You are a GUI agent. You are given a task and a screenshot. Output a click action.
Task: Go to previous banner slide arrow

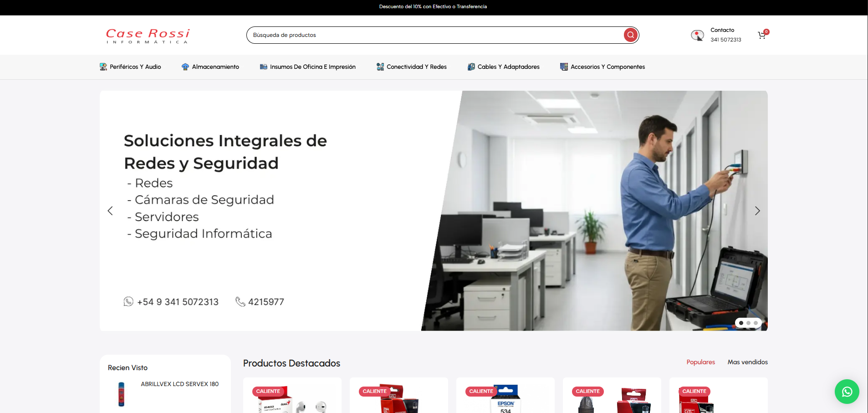110,211
